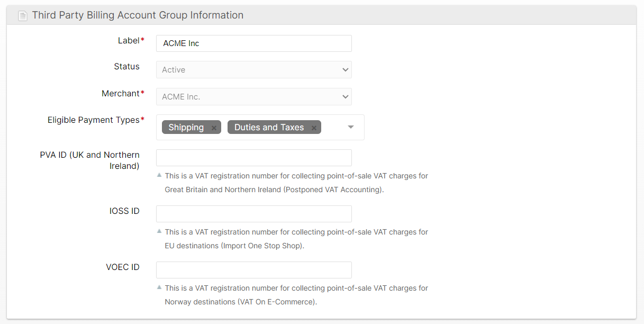Remove the Duties and Taxes tag
The image size is (644, 324).
314,128
